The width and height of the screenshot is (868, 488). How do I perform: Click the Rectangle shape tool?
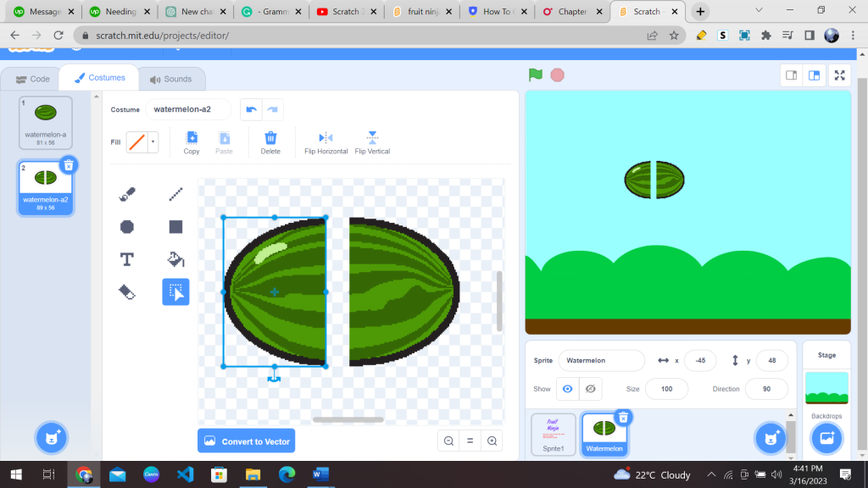(175, 226)
